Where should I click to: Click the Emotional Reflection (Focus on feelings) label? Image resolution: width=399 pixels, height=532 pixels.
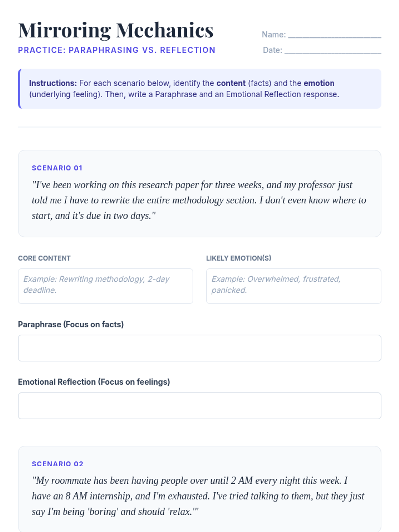(x=94, y=382)
